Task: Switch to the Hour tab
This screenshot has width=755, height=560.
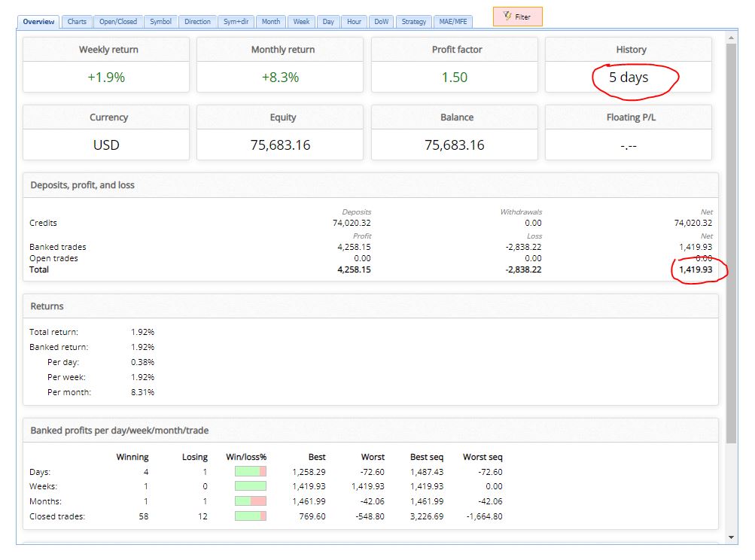Action: [354, 22]
